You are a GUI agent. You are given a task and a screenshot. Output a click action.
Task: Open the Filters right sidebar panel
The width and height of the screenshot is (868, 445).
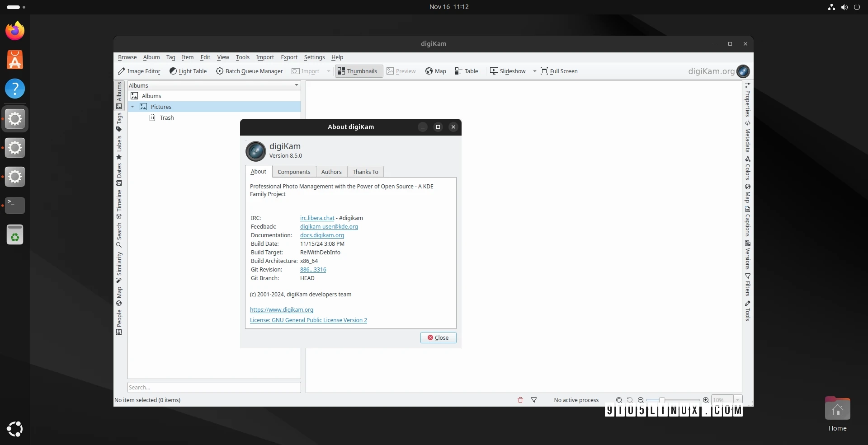748,285
